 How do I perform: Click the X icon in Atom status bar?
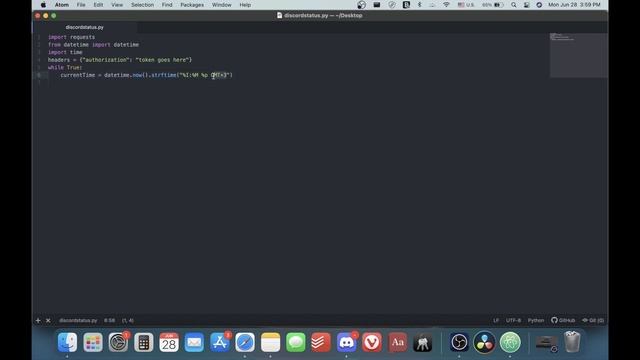coord(48,320)
